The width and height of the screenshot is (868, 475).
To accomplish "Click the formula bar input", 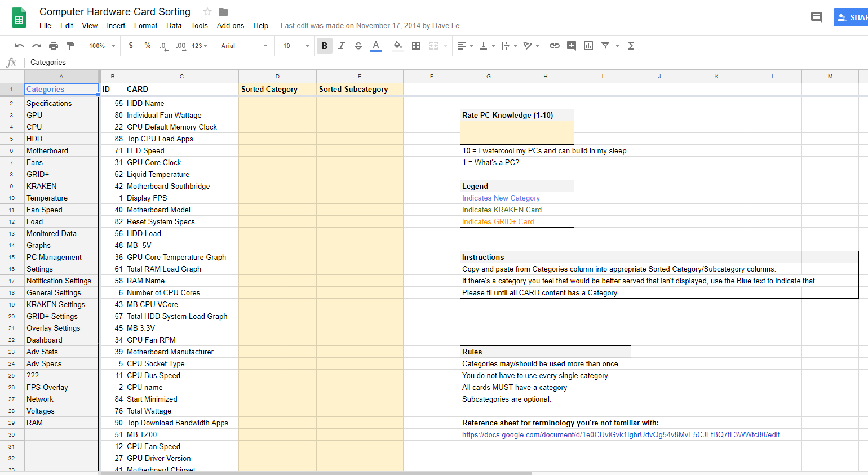I will (445, 62).
